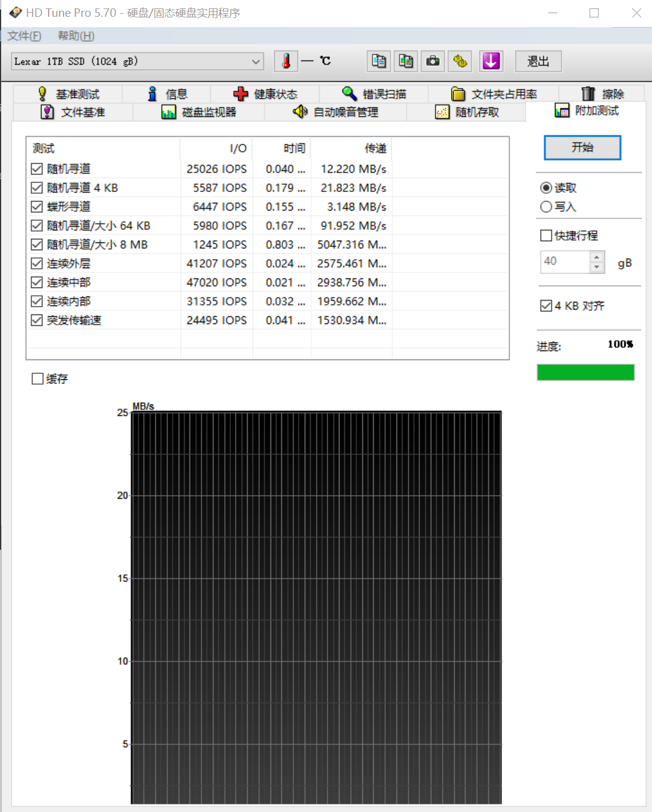The height and width of the screenshot is (812, 652).
Task: Click the thermometer temperature icon
Action: click(286, 61)
